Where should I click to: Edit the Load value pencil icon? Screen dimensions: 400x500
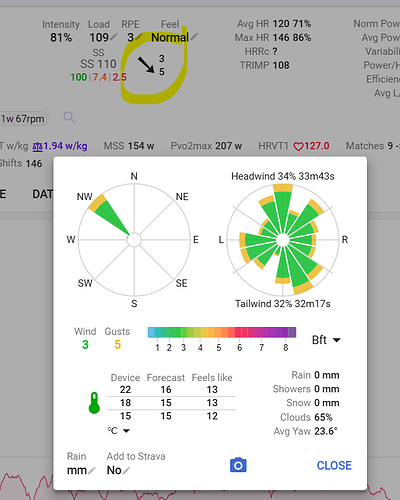[x=113, y=36]
